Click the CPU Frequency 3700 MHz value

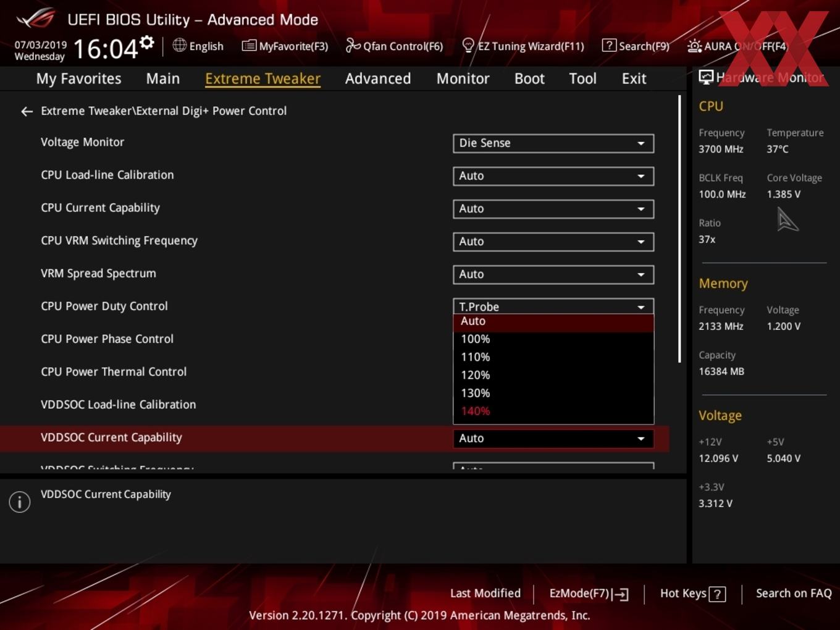tap(721, 149)
